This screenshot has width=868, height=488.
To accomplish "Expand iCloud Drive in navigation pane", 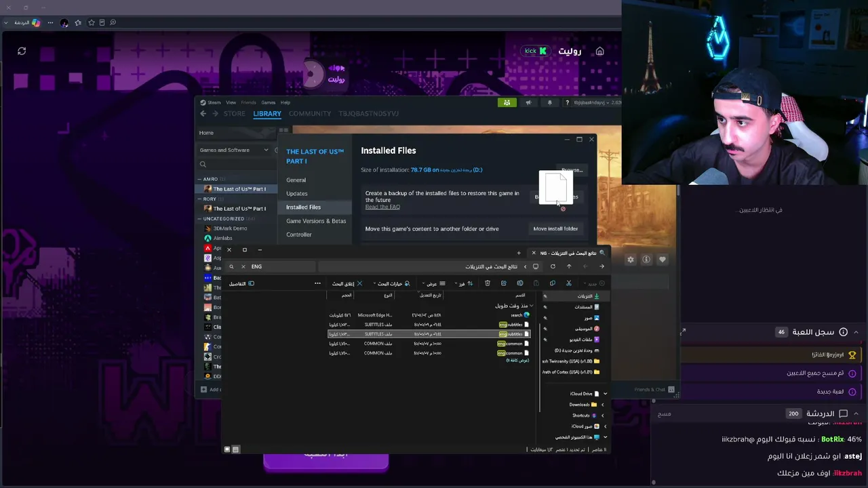I will (x=605, y=394).
